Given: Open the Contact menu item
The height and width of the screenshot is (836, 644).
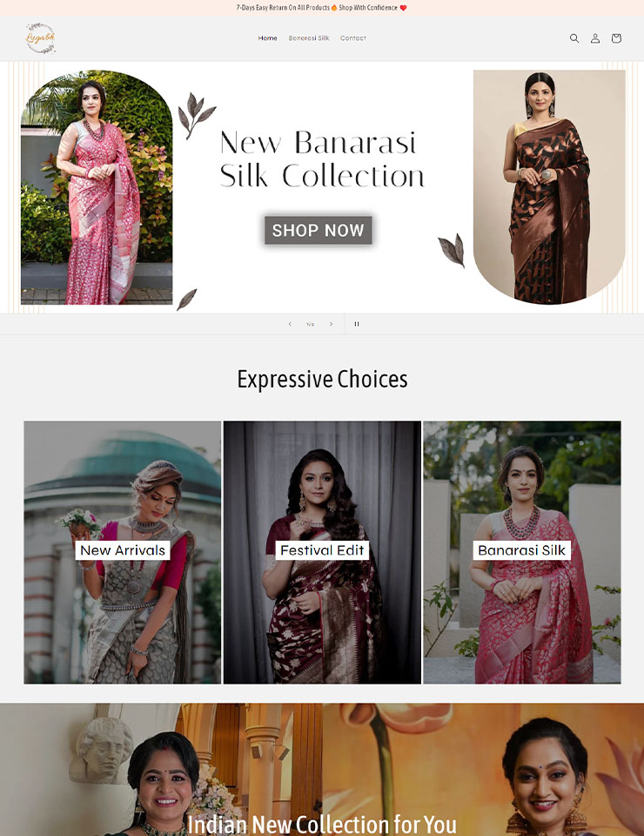Looking at the screenshot, I should (x=353, y=38).
